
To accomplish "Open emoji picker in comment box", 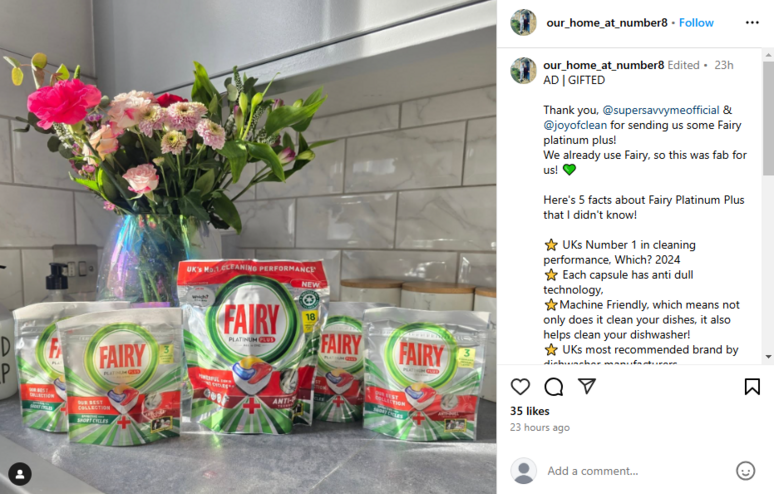I will 745,471.
